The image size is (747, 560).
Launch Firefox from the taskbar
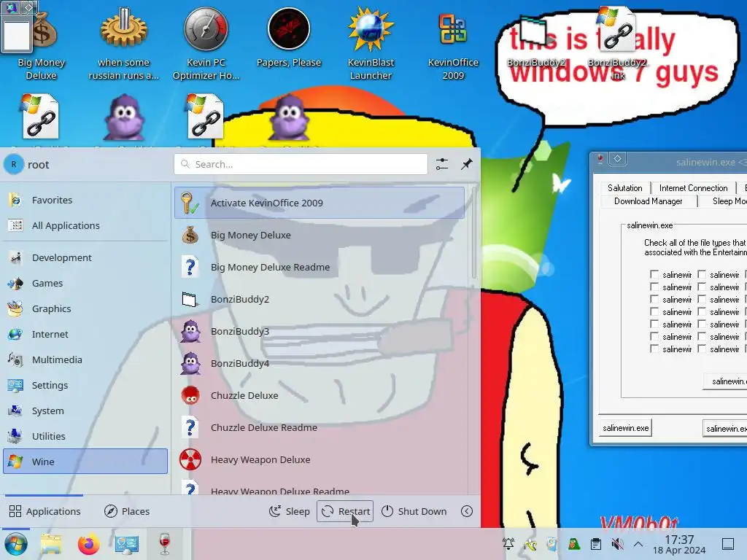click(x=88, y=544)
